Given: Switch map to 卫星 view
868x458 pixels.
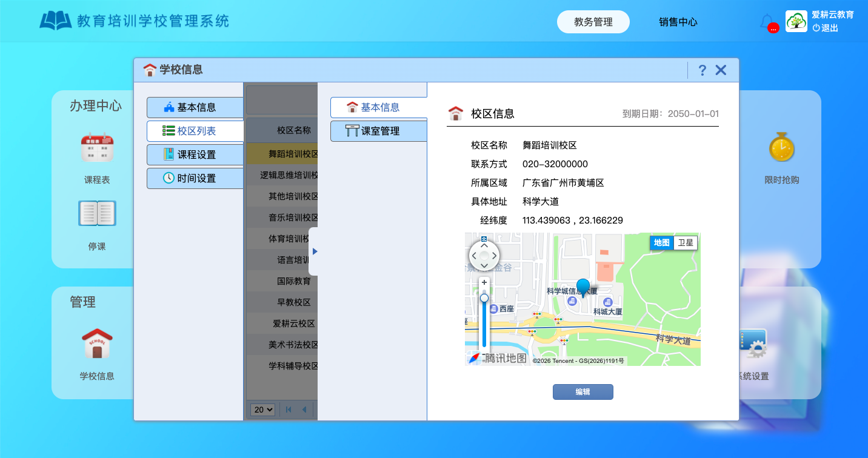Looking at the screenshot, I should (x=686, y=243).
